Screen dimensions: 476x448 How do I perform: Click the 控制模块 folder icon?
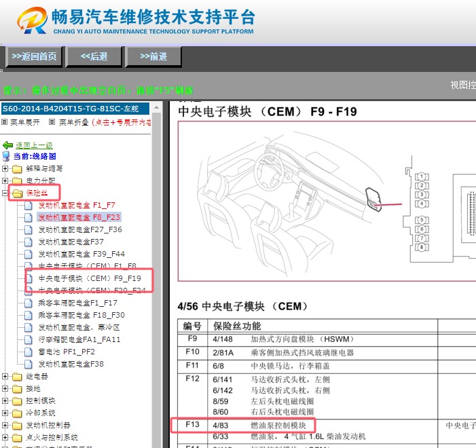(17, 400)
